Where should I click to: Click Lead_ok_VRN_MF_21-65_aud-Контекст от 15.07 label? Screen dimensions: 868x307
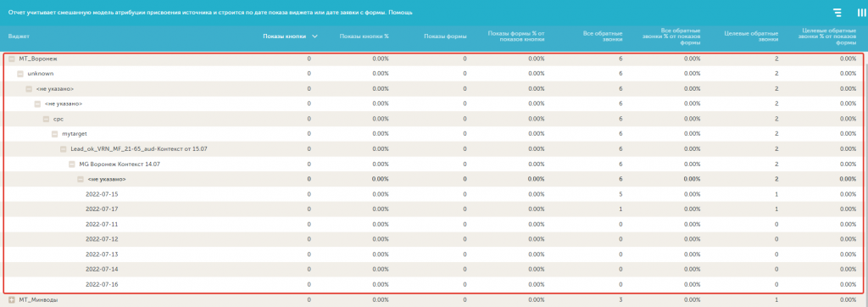[139, 149]
